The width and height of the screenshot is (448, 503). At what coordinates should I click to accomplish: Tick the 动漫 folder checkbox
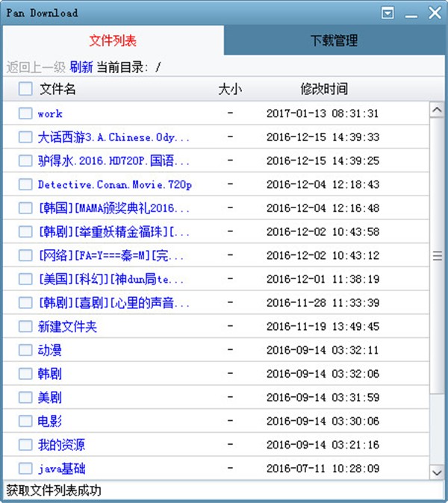tap(25, 350)
